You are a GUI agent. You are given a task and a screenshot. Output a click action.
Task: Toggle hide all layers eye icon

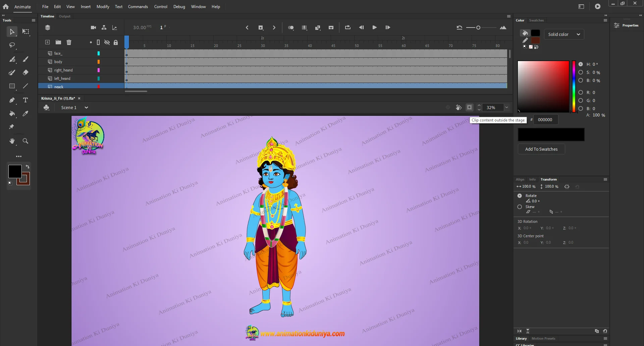pyautogui.click(x=107, y=42)
